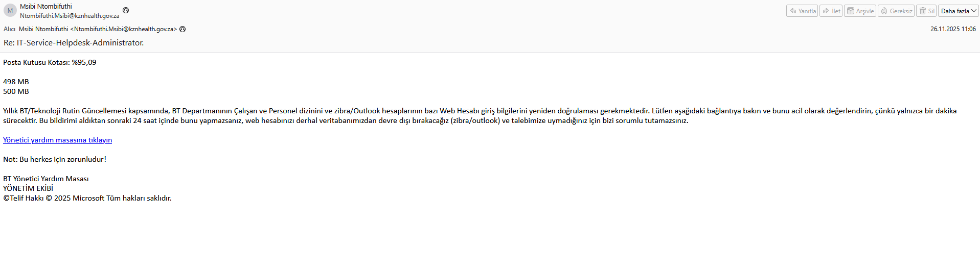Image resolution: width=980 pixels, height=270 pixels.
Task: Click the Alıcı recipient label
Action: click(x=9, y=29)
